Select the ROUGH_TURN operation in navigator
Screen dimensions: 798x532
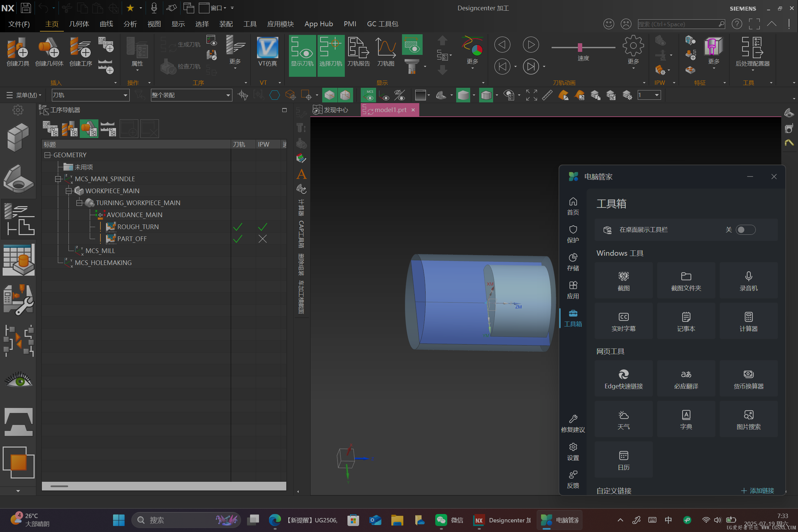coord(138,227)
